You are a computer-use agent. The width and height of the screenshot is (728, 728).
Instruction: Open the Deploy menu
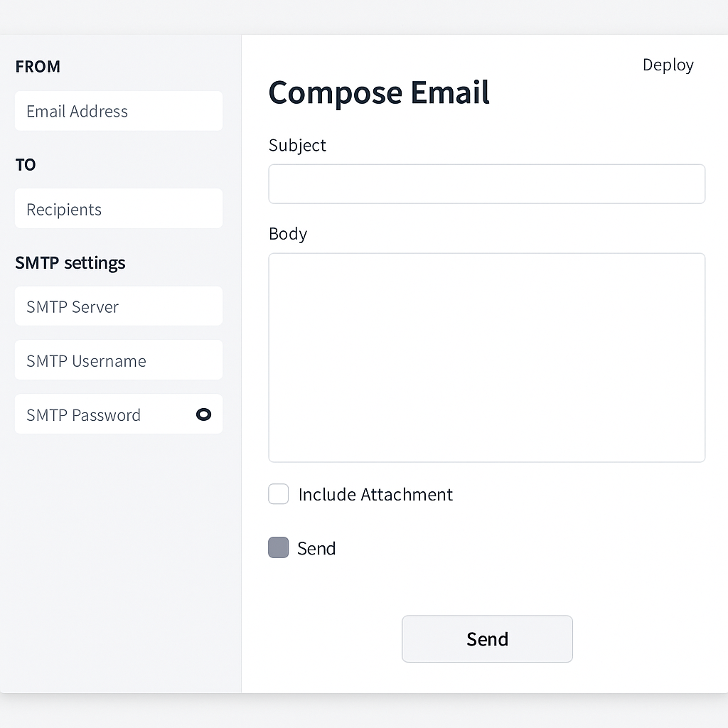point(668,65)
